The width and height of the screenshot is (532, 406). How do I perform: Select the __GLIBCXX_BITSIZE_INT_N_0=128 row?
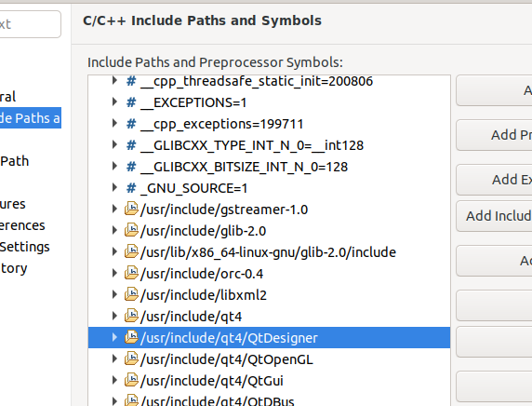pos(269,167)
